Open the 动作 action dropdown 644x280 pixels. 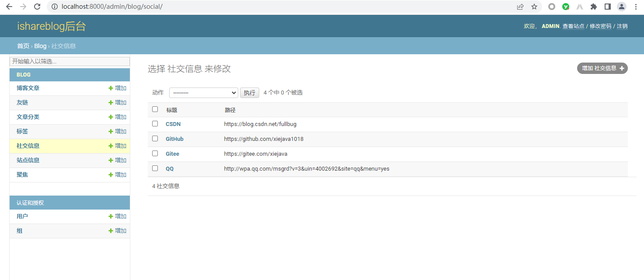tap(203, 93)
